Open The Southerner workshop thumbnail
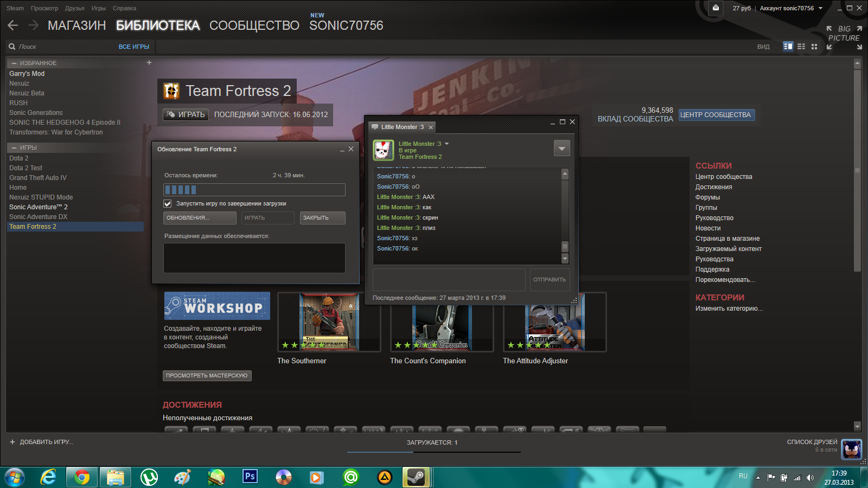The height and width of the screenshot is (488, 868). [329, 322]
